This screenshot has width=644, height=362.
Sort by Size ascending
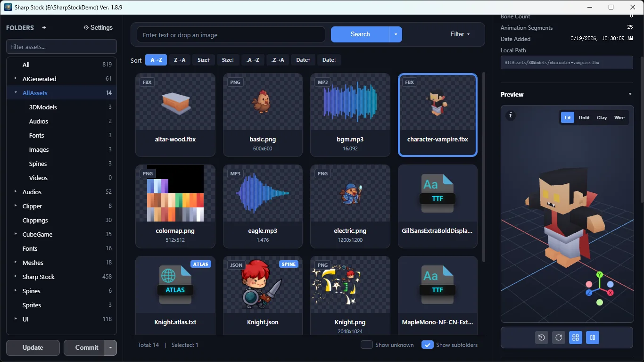[x=204, y=60]
